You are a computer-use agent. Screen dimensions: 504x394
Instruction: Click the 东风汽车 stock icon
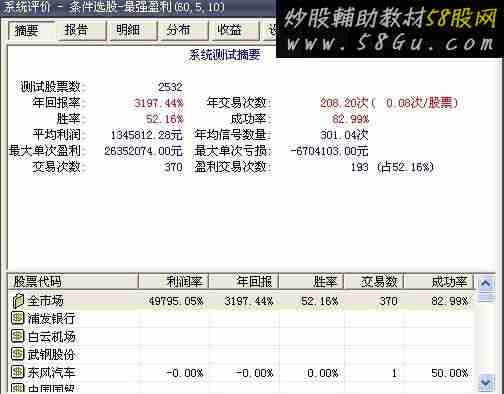(x=18, y=372)
